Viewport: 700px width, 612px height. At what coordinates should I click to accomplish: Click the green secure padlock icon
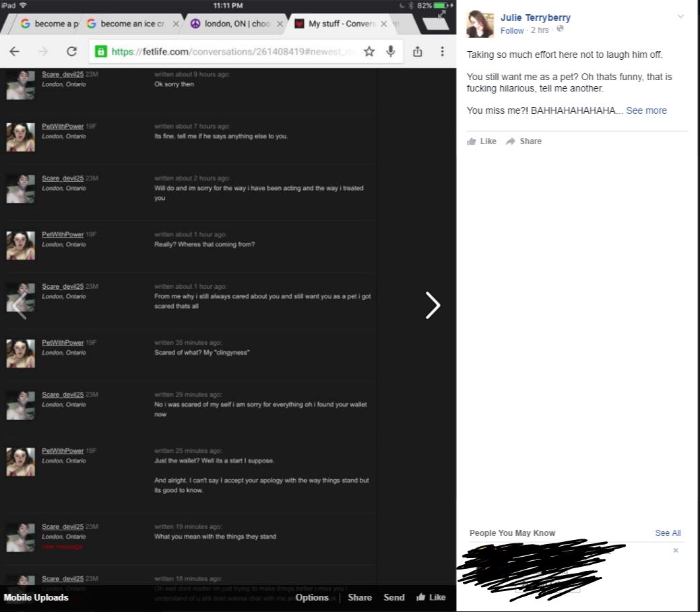pos(101,51)
